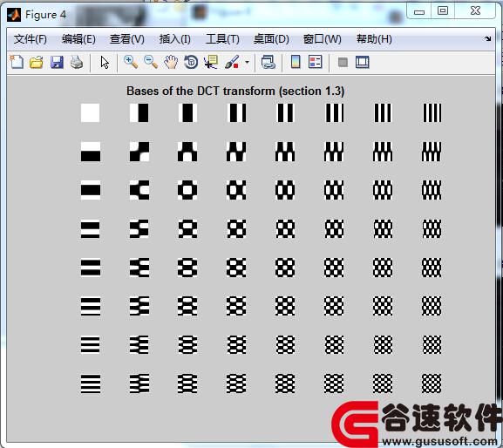The width and height of the screenshot is (503, 448).
Task: Toggle Insert Colorbar
Action: (x=296, y=62)
